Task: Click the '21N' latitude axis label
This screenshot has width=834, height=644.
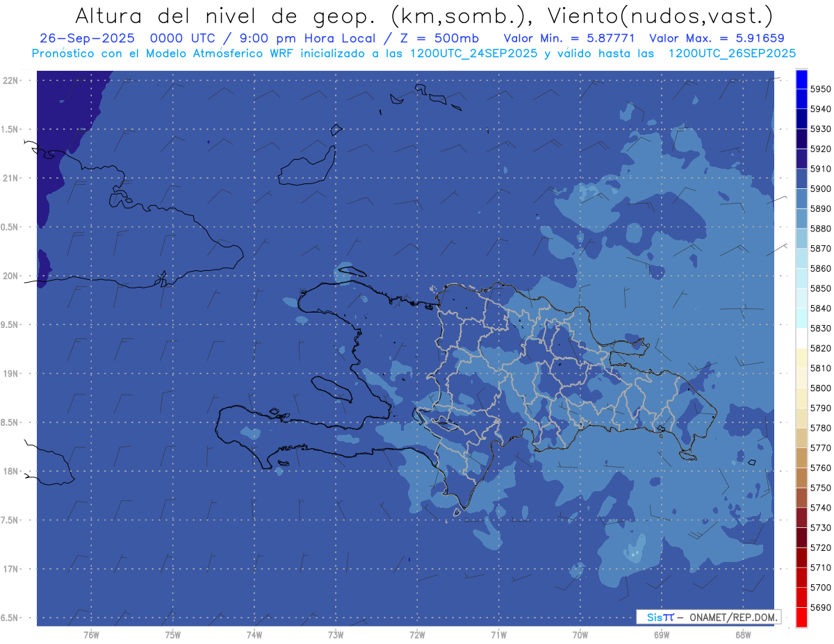Action: [10, 179]
